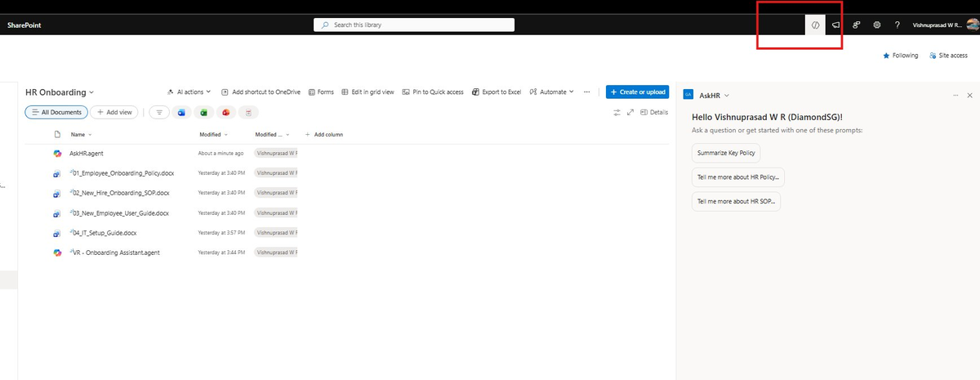The width and height of the screenshot is (980, 380).
Task: Open the people connections icon in header
Action: click(x=857, y=25)
